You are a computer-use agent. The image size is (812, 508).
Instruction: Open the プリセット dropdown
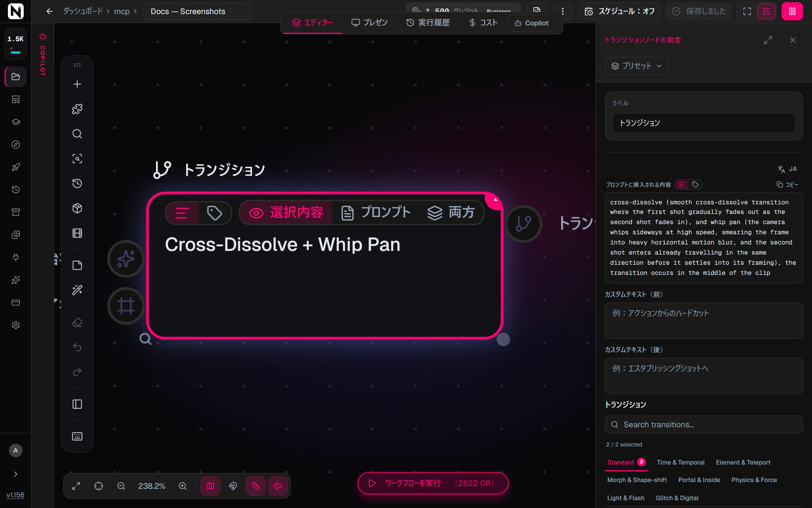point(637,66)
